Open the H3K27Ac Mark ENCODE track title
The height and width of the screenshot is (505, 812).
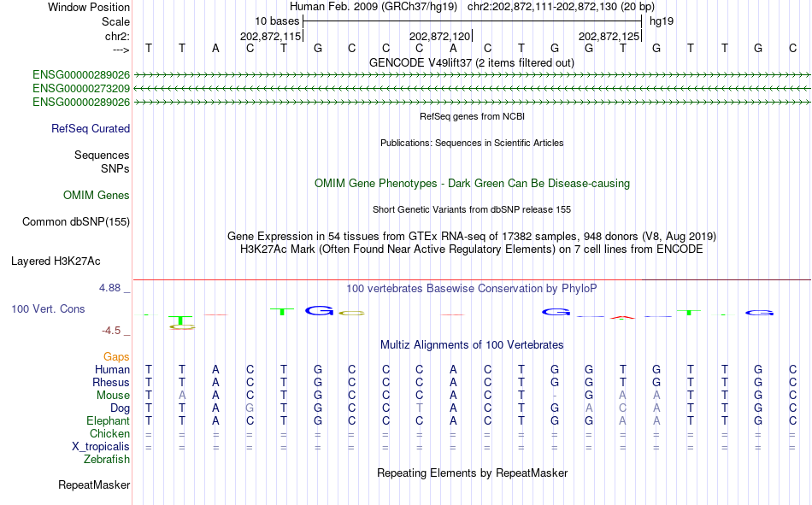click(x=472, y=250)
